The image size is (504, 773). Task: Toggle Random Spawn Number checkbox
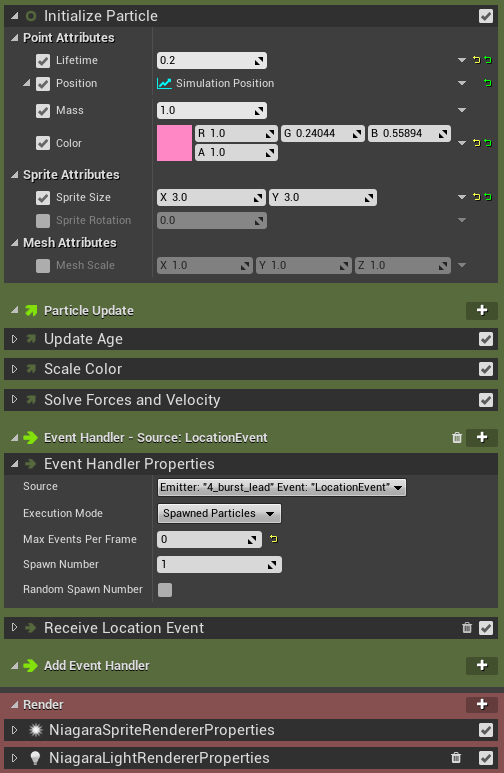[165, 590]
